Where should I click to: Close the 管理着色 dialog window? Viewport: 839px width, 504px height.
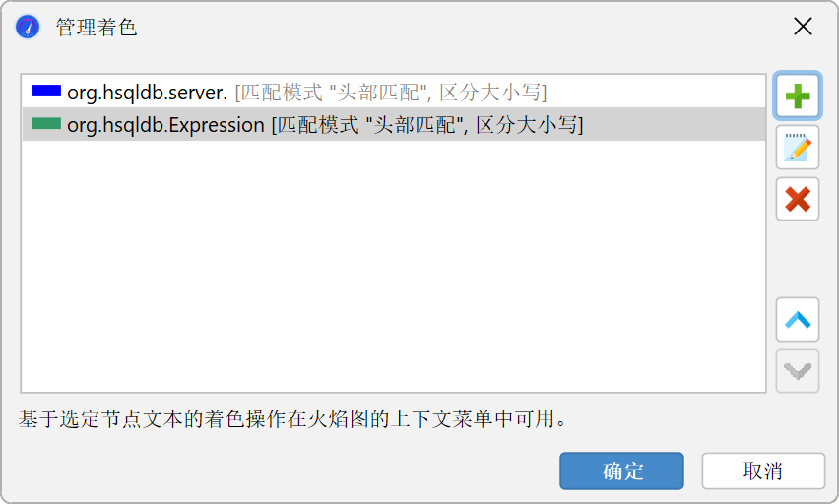click(x=803, y=27)
